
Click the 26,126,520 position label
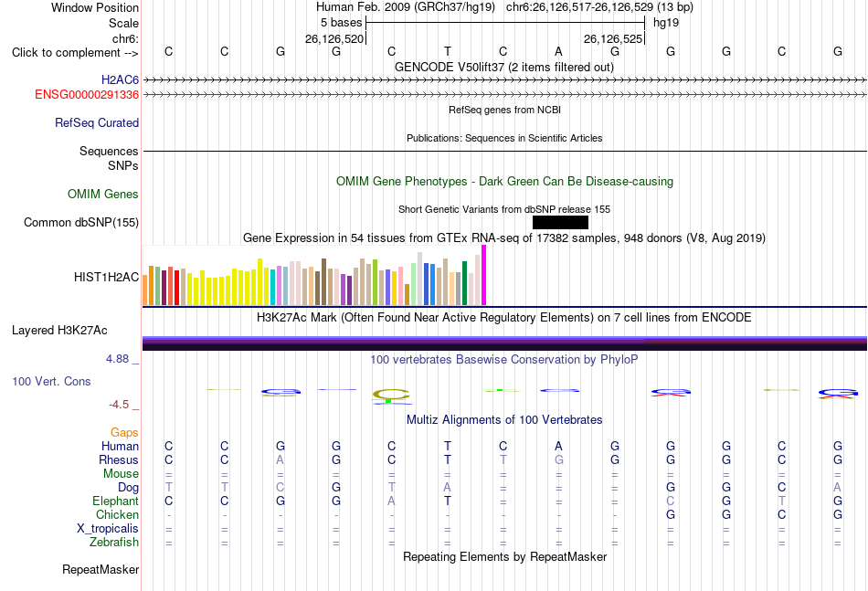pos(334,38)
